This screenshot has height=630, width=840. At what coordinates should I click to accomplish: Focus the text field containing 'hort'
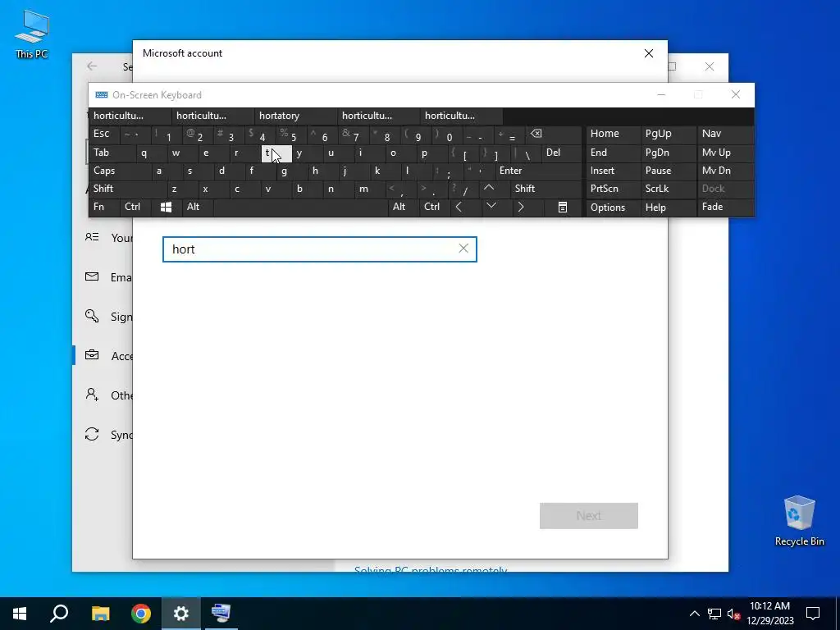coord(320,249)
